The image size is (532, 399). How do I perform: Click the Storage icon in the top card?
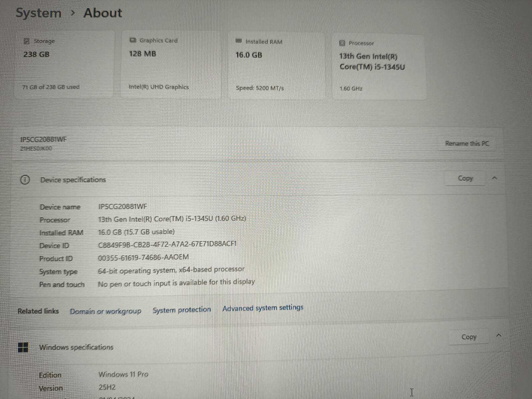(27, 41)
